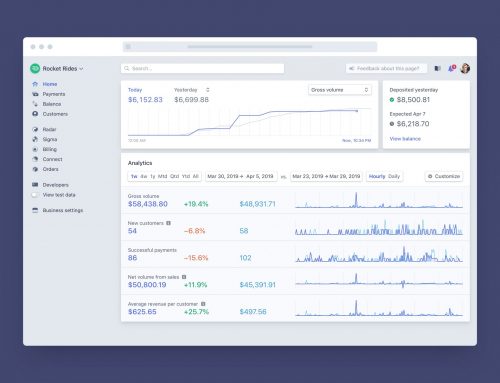Click the Billing icon in sidebar
The image size is (500, 383).
pyautogui.click(x=35, y=149)
